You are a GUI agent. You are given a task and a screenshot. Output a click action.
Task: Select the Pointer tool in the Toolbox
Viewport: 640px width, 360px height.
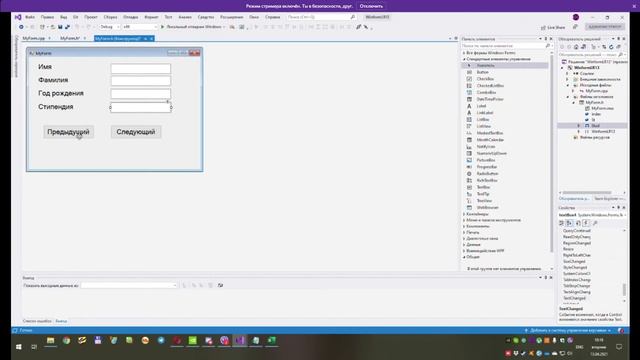[x=504, y=65]
